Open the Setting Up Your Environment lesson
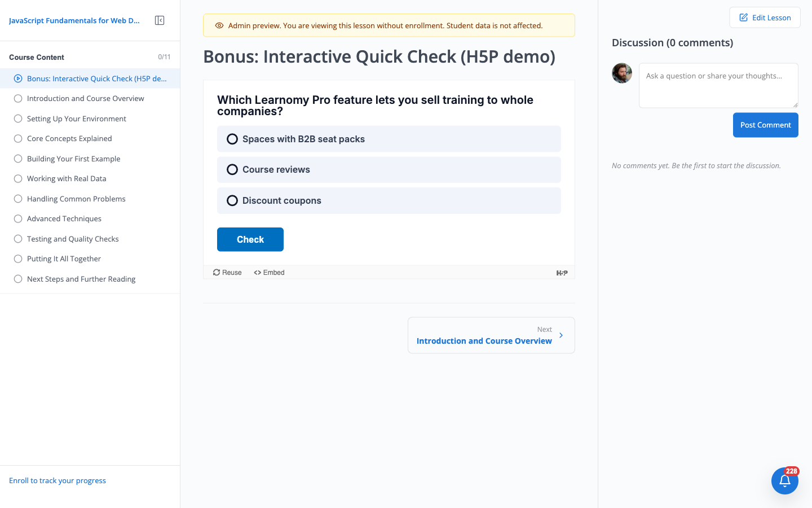 point(90,119)
